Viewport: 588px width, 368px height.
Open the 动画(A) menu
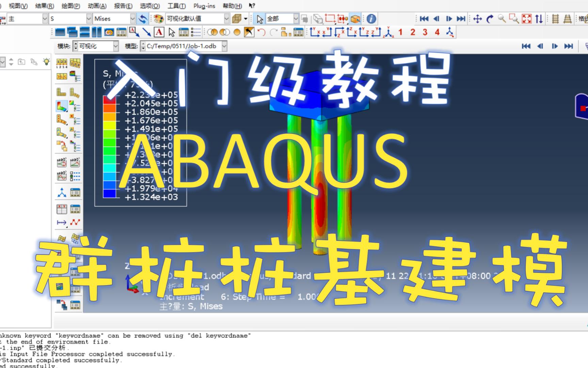point(97,6)
